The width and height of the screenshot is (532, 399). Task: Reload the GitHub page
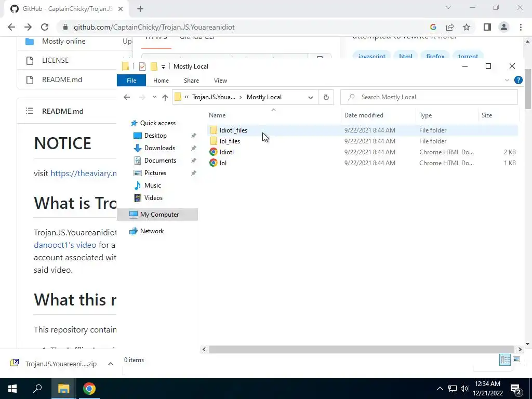click(45, 27)
